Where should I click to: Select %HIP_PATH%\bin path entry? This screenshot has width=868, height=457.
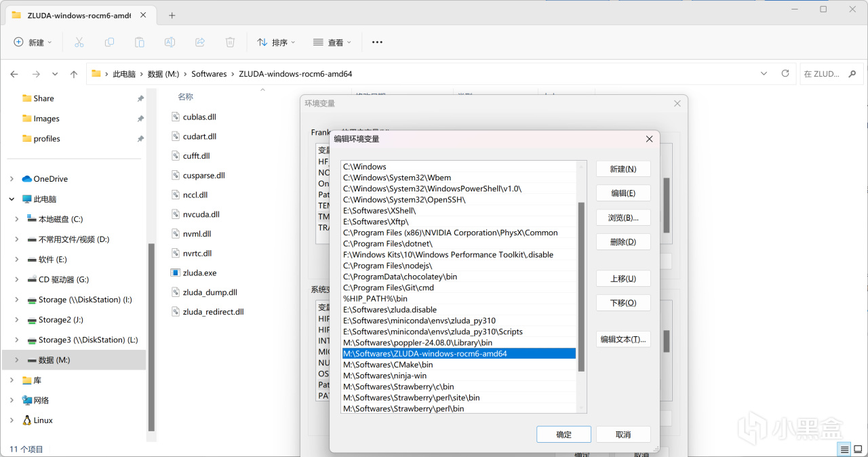tap(459, 298)
